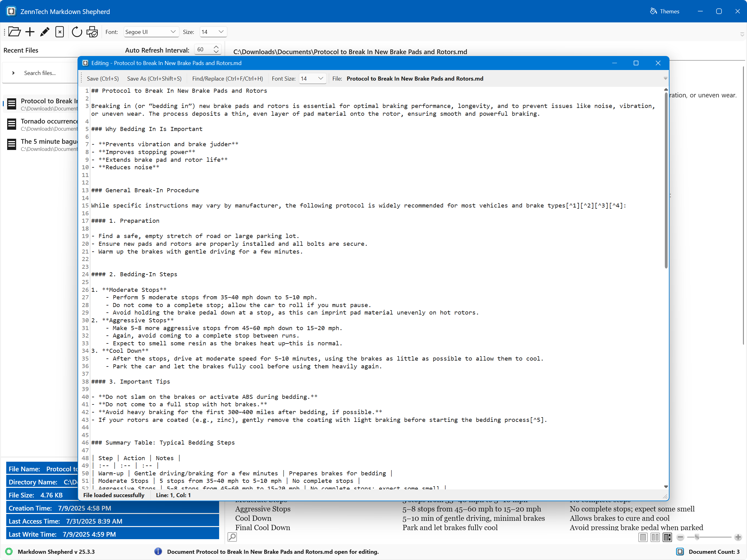This screenshot has height=560, width=747.
Task: Create a new document with the plus icon
Action: pyautogui.click(x=30, y=31)
